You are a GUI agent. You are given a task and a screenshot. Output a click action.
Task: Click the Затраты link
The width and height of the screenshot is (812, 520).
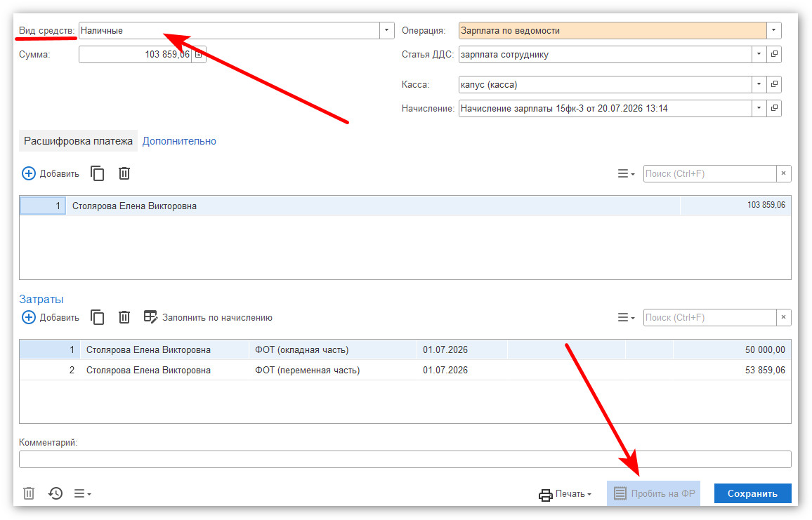pos(41,299)
